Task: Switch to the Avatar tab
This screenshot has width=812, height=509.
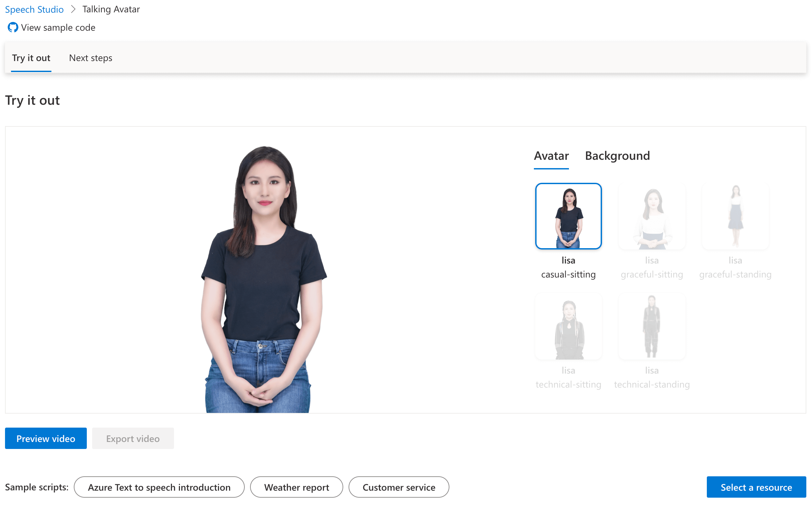Action: click(x=551, y=155)
